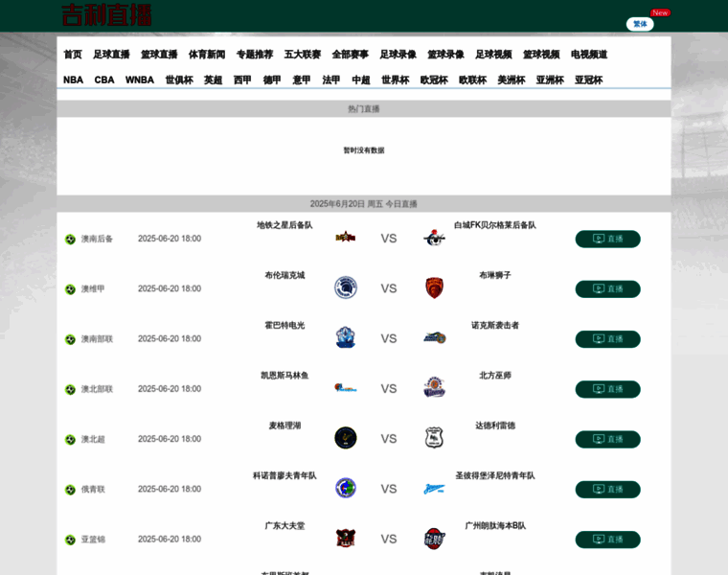
Task: Go to 欧冠杯 page
Action: 434,80
